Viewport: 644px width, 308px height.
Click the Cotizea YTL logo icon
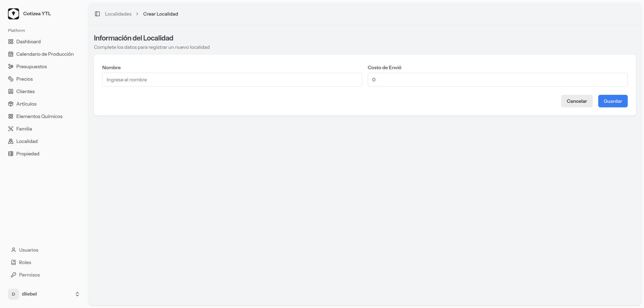pos(14,14)
